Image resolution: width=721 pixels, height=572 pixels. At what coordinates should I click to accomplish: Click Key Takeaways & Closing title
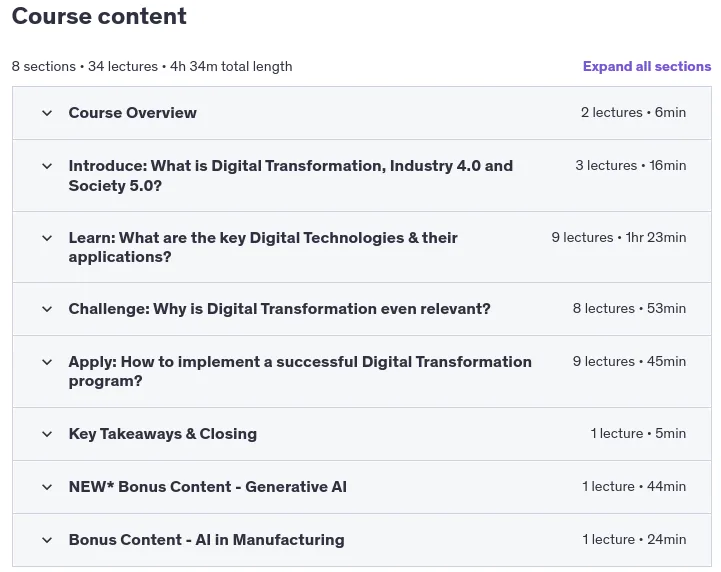(163, 434)
